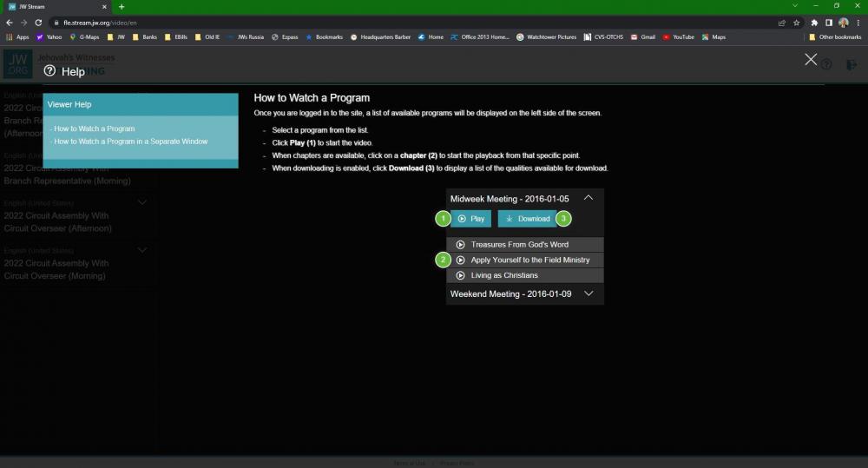Viewport: 868px width, 468px height.
Task: Bookmark this page with the star icon
Action: 796,23
